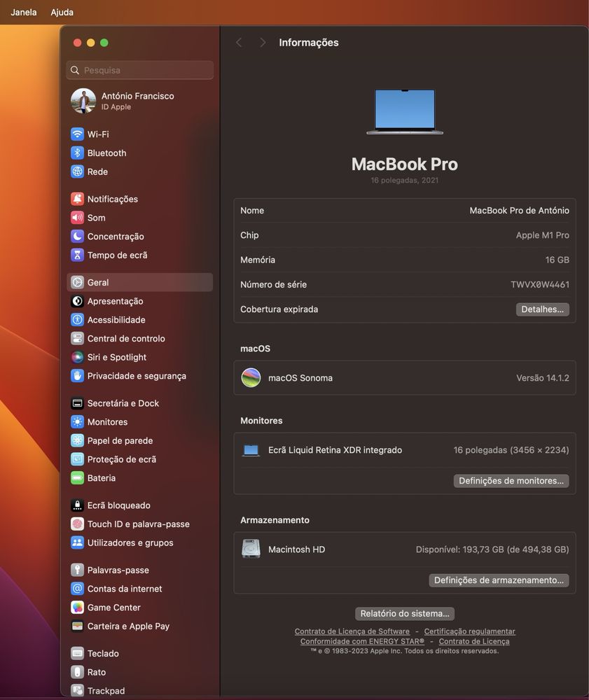Open Notificações bell icon
Viewport: 589px width, 700px height.
click(x=77, y=199)
